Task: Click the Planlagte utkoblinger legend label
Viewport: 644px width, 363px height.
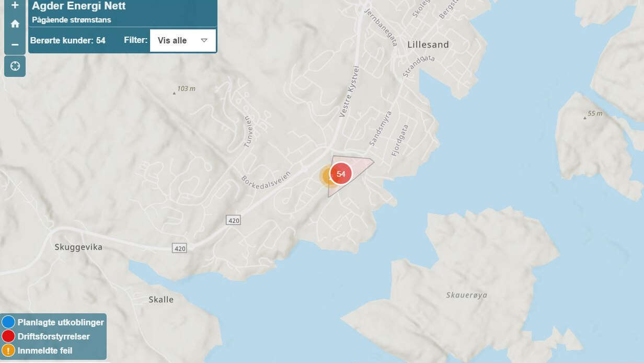Action: [x=61, y=322]
